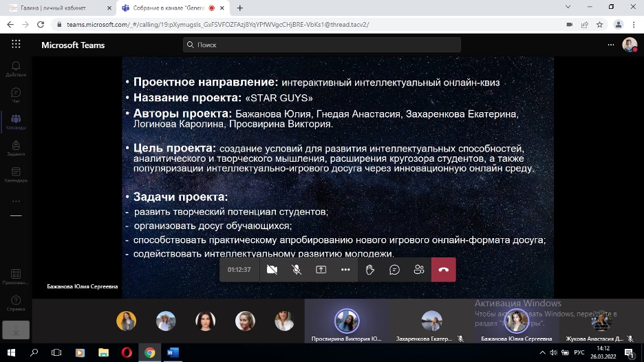Open Word from the Windows taskbar
The width and height of the screenshot is (644, 362).
173,352
